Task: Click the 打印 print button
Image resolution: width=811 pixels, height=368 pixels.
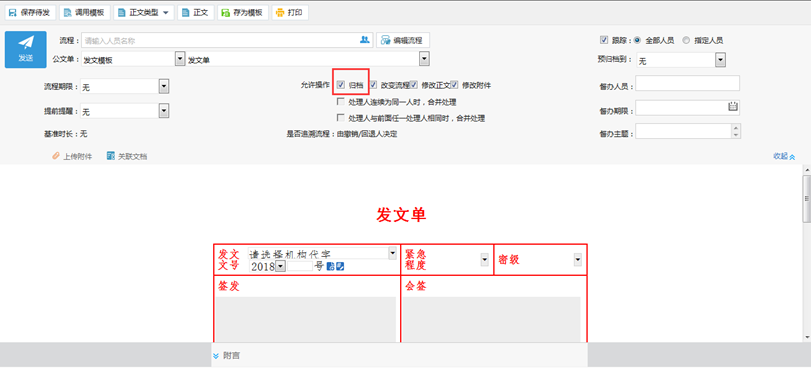Action: 290,12
